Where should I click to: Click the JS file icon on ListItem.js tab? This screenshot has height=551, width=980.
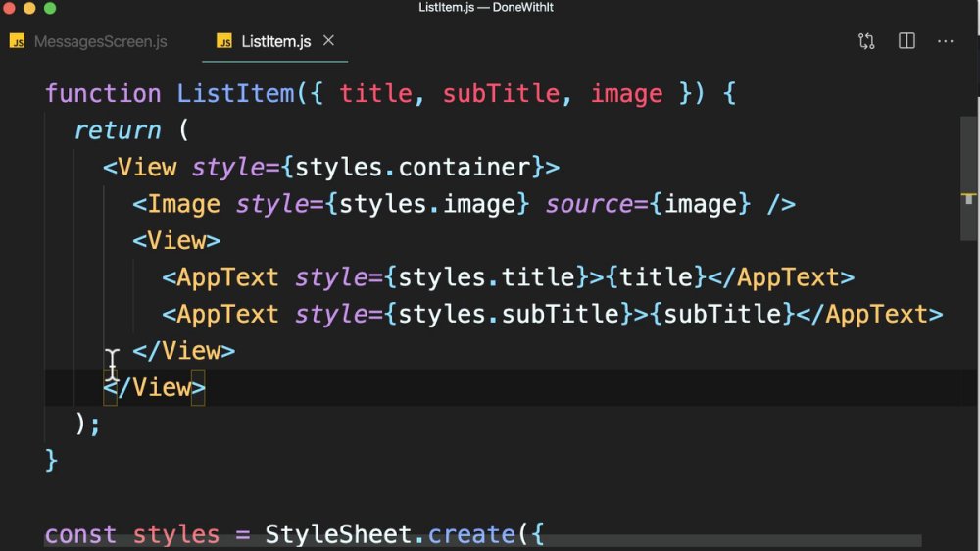(224, 41)
